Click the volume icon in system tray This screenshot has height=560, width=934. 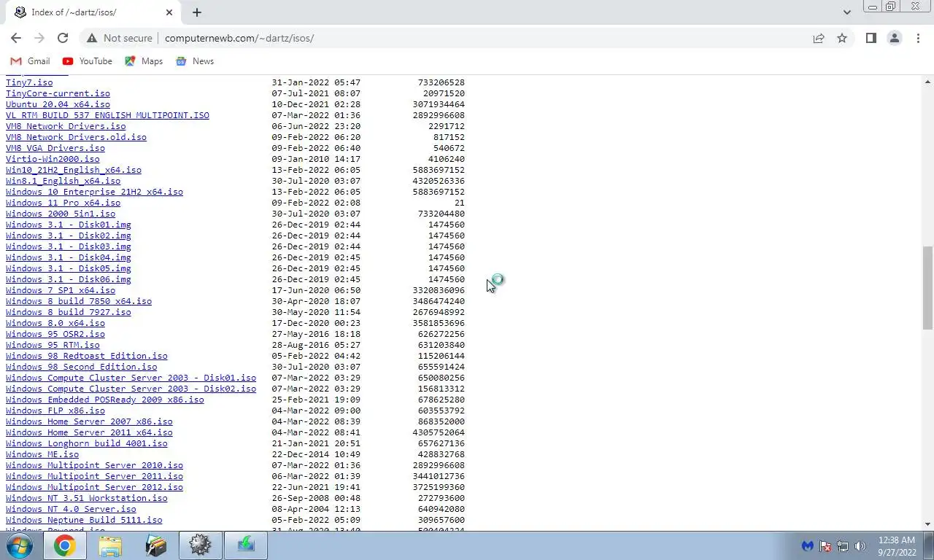pyautogui.click(x=860, y=546)
